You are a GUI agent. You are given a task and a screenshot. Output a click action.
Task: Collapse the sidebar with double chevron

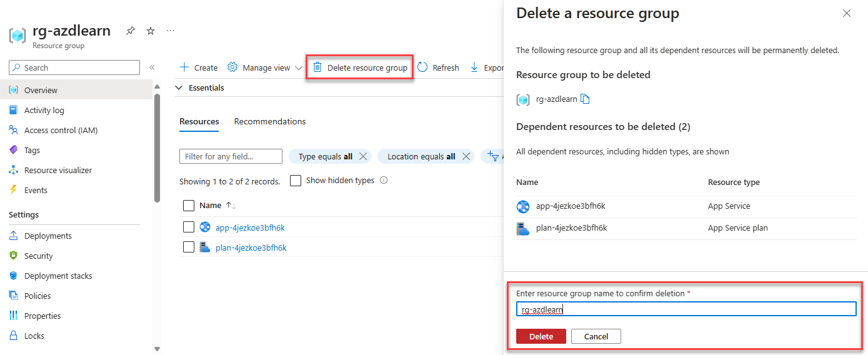click(x=151, y=67)
